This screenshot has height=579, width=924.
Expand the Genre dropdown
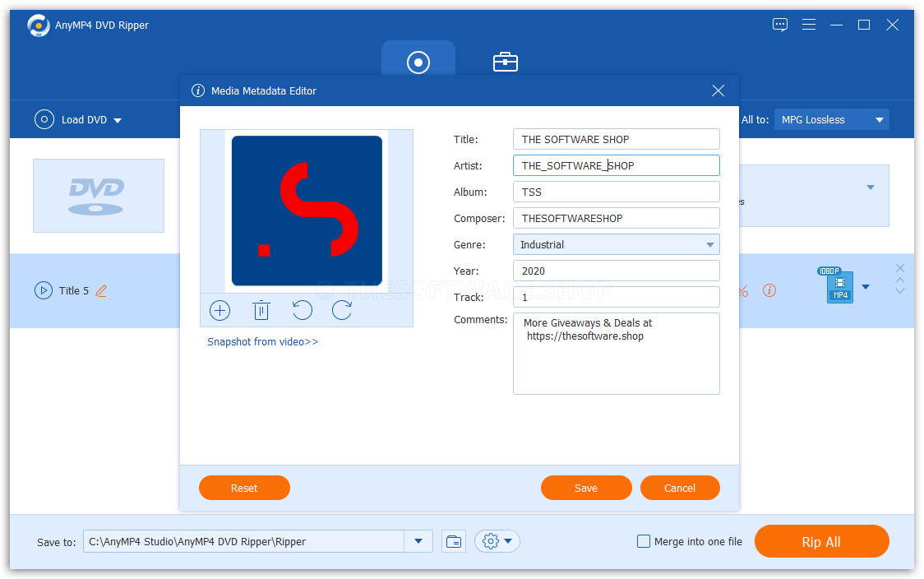click(x=709, y=245)
